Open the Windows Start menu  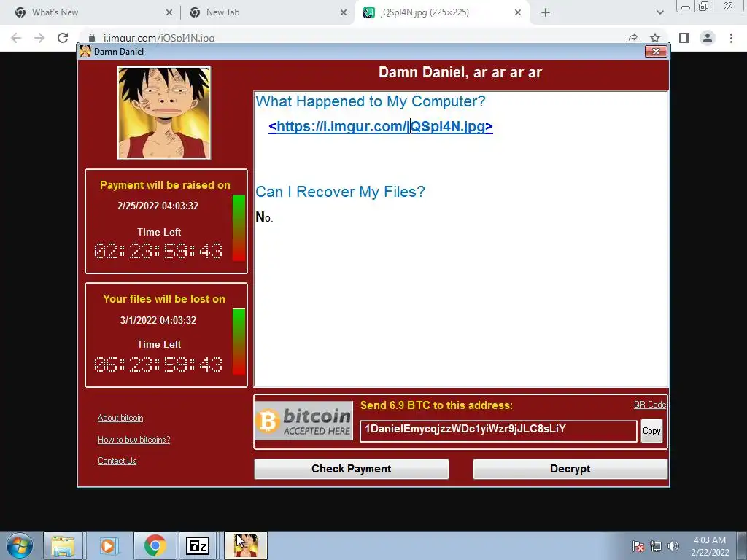tap(20, 545)
